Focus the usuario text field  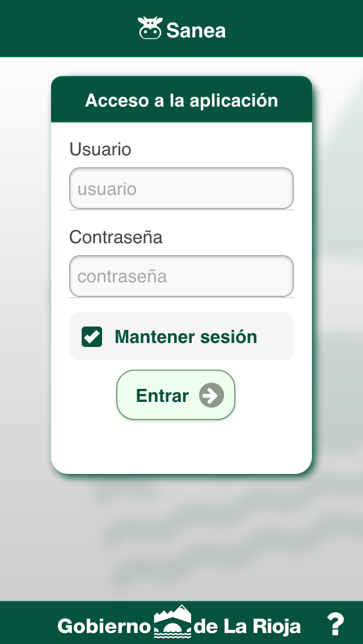pos(181,188)
